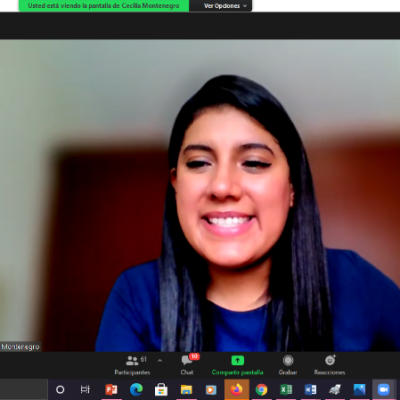
Task: Click the green screen-sharing notification banner
Action: 103,6
